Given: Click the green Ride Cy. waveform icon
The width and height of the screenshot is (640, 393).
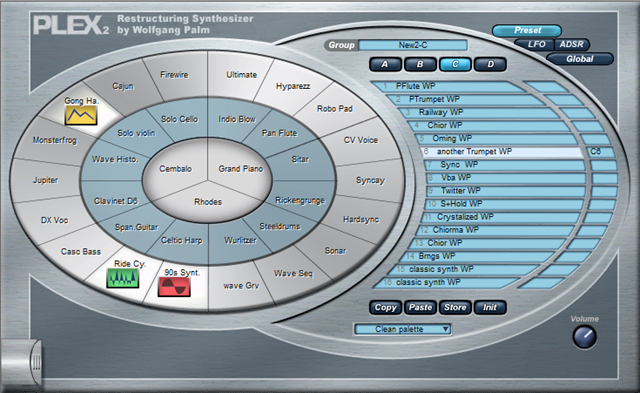Looking at the screenshot, I should coord(122,278).
